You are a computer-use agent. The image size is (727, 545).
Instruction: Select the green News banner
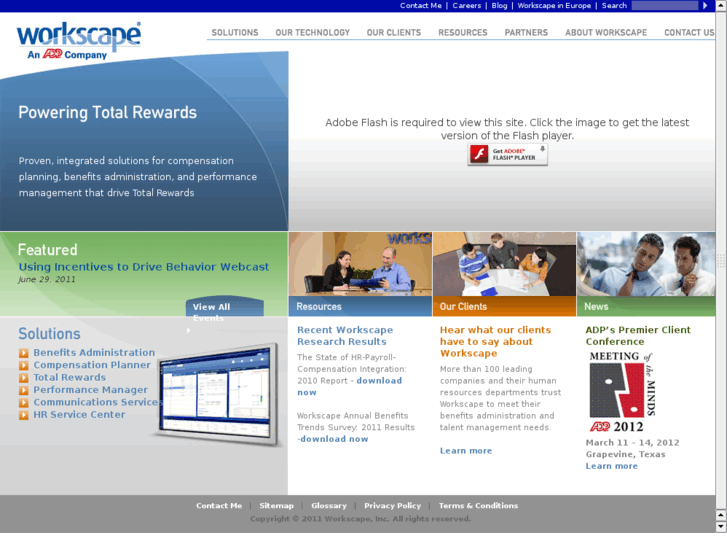646,307
